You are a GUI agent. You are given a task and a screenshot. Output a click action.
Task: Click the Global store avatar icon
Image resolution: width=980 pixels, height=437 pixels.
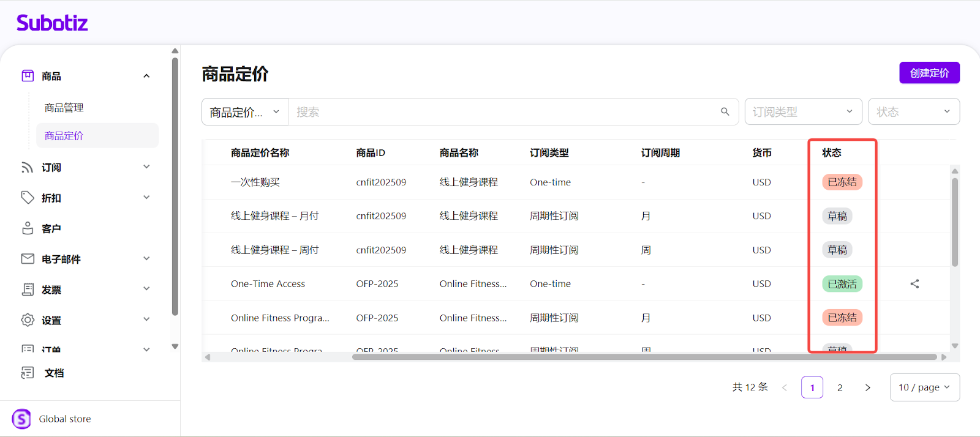pyautogui.click(x=21, y=419)
